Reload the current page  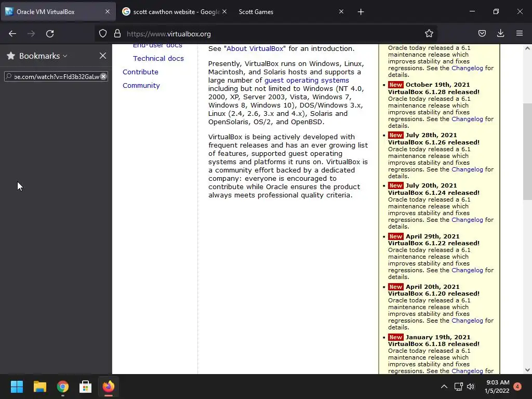coord(50,34)
